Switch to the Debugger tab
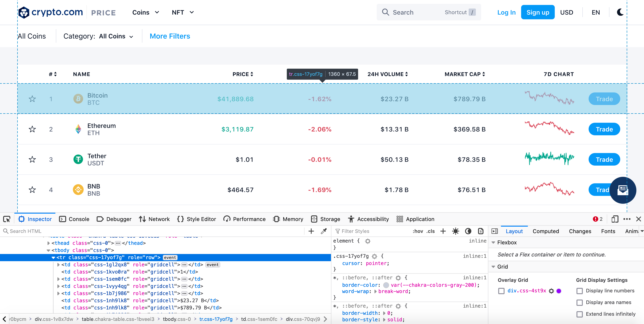The image size is (644, 324). click(x=114, y=219)
